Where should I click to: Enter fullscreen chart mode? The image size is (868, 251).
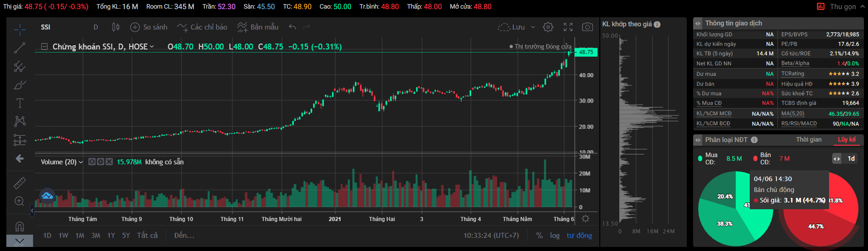(568, 27)
